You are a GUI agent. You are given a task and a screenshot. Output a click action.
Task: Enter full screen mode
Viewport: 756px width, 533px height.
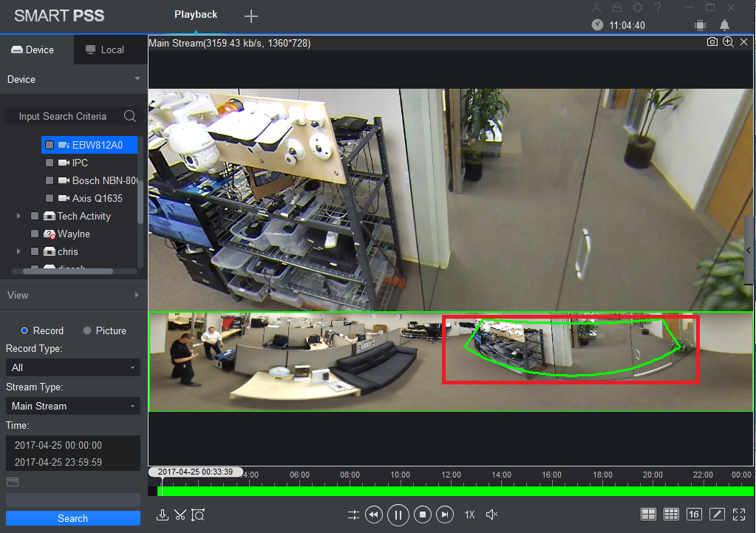739,515
